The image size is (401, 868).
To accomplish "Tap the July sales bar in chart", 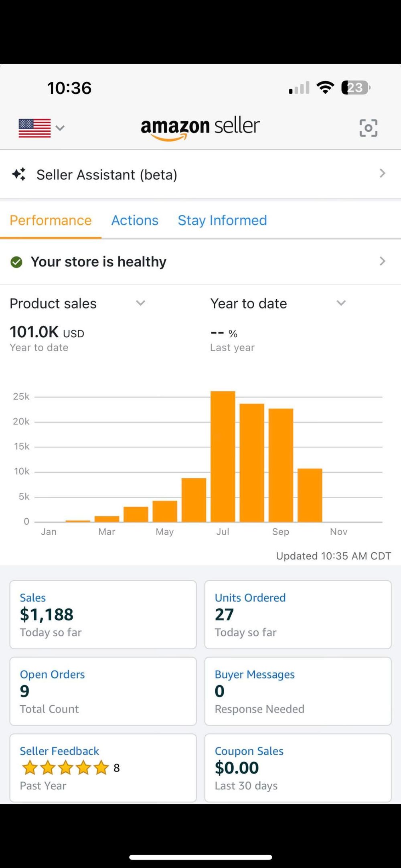I will [x=223, y=457].
